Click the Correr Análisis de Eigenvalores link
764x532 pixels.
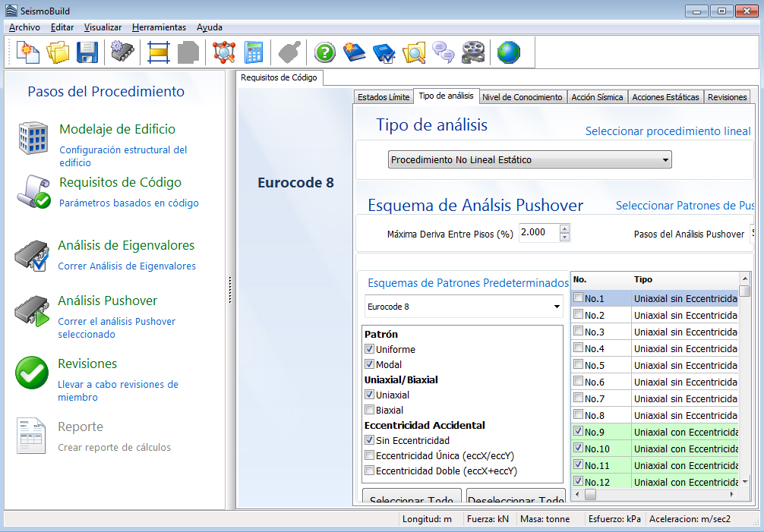click(x=127, y=266)
